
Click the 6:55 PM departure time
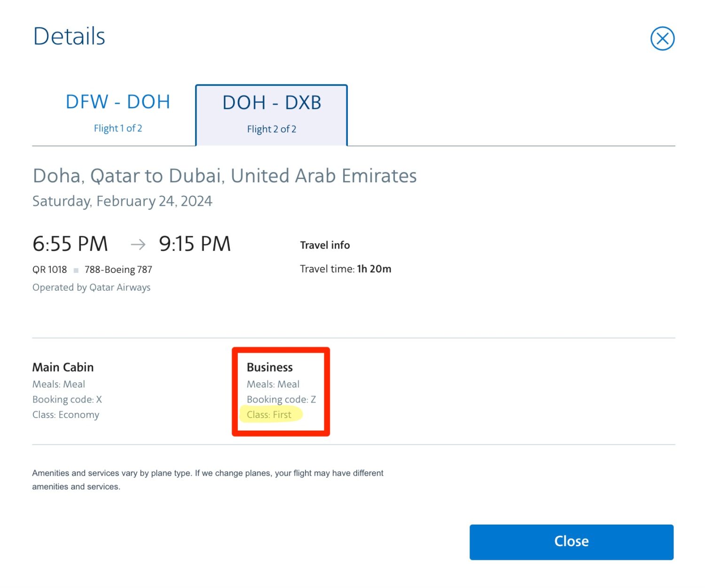tap(70, 244)
